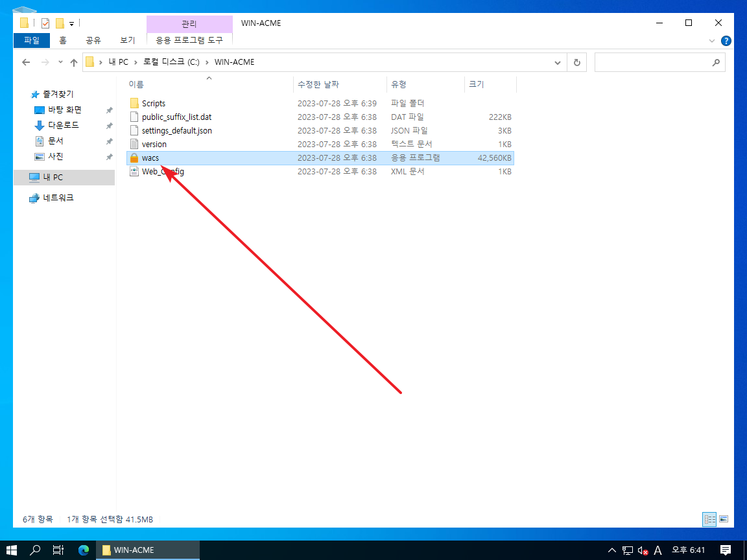Switch to the 공유 ribbon tab
747x560 pixels.
(93, 40)
